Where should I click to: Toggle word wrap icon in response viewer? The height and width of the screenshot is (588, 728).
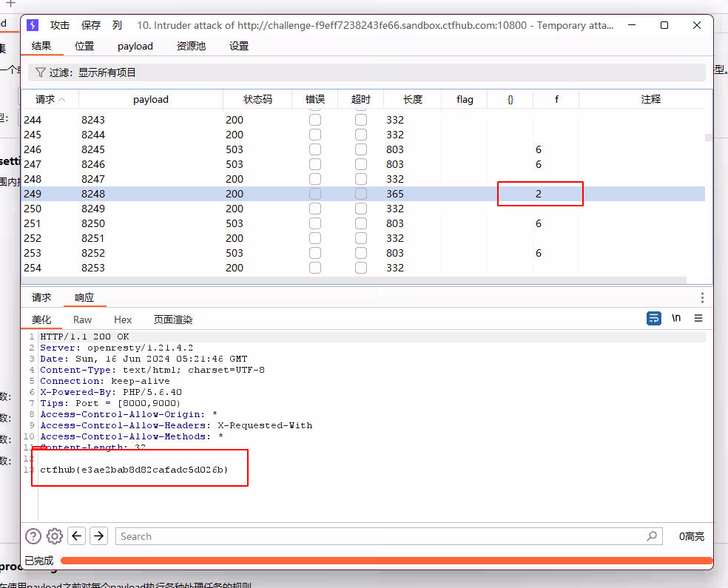(653, 318)
